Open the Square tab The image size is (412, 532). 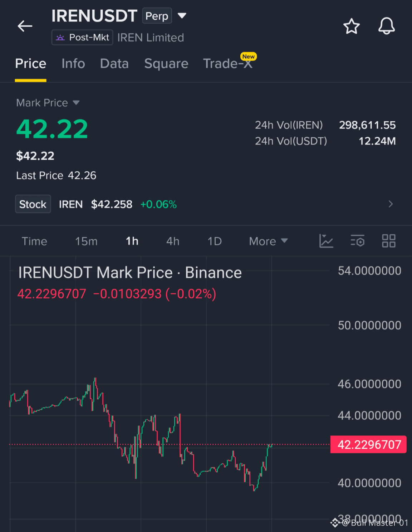tap(166, 64)
